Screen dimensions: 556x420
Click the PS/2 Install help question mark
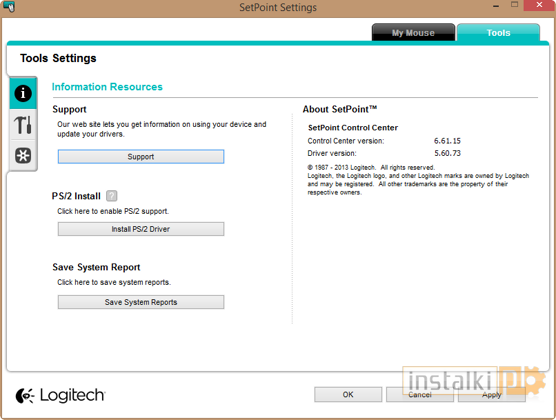coord(112,196)
